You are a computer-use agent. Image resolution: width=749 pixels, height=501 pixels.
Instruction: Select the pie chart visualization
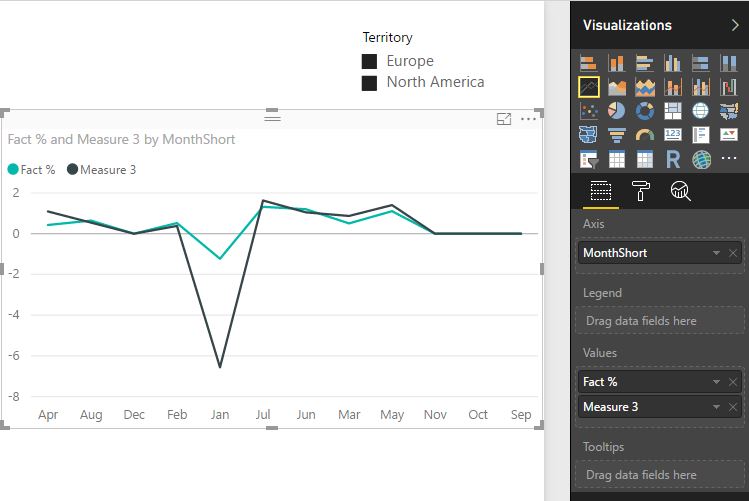(x=616, y=111)
